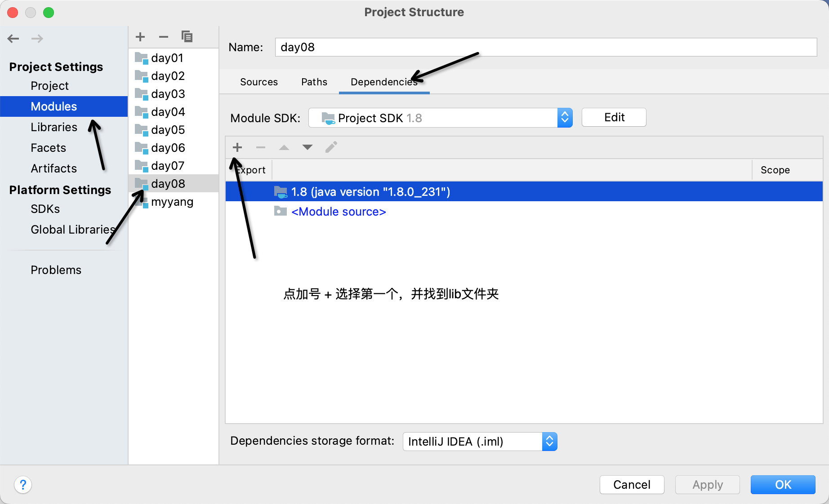Open Dependencies storage format dropdown
This screenshot has height=504, width=829.
(480, 442)
